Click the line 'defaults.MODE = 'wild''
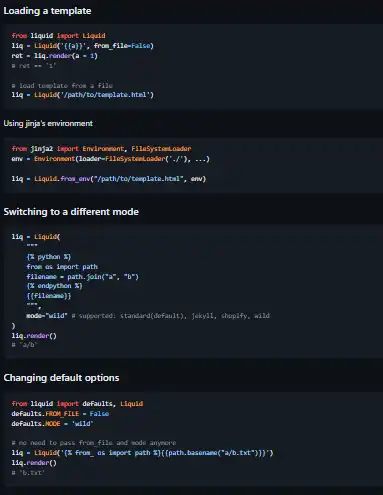This screenshot has width=383, height=495. [53, 424]
